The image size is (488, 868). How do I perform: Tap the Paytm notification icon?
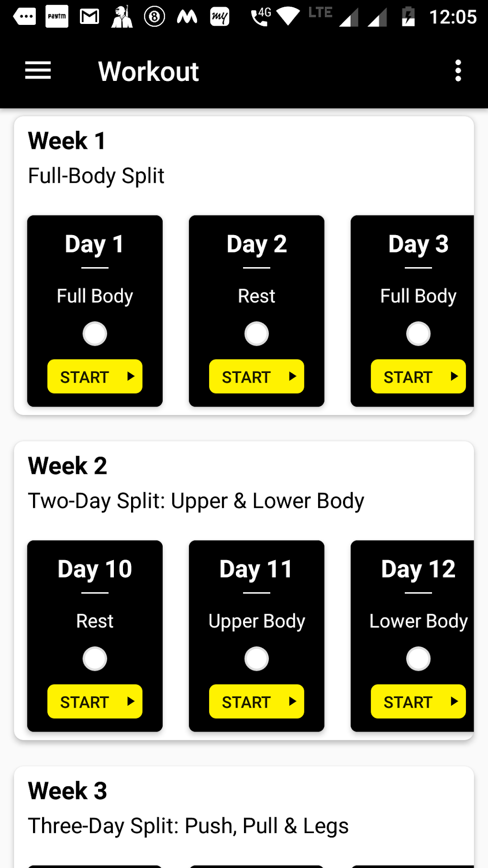(x=56, y=17)
